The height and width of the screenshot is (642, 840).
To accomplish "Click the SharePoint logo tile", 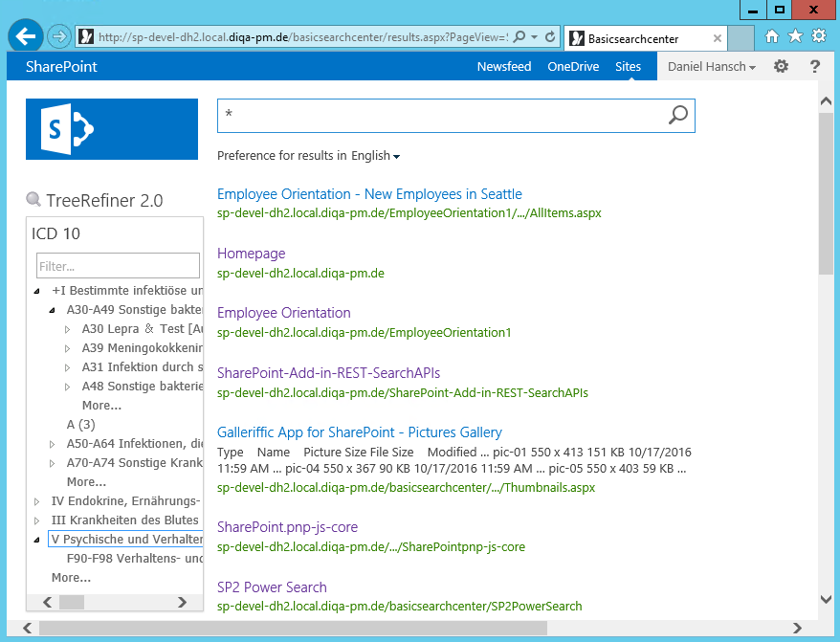I will pyautogui.click(x=112, y=128).
